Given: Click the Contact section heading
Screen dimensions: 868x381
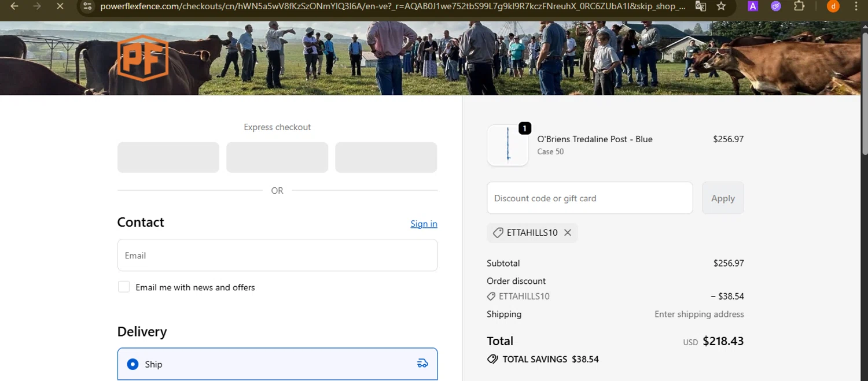Looking at the screenshot, I should click(141, 223).
